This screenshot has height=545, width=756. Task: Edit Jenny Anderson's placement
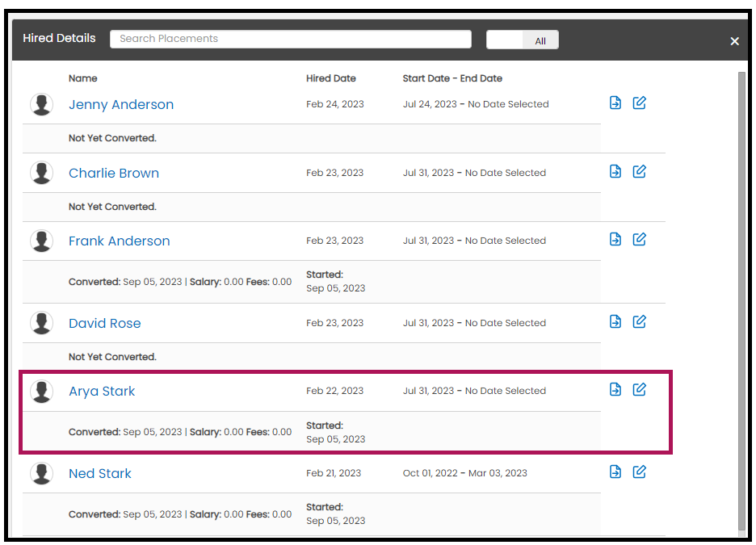(x=640, y=103)
